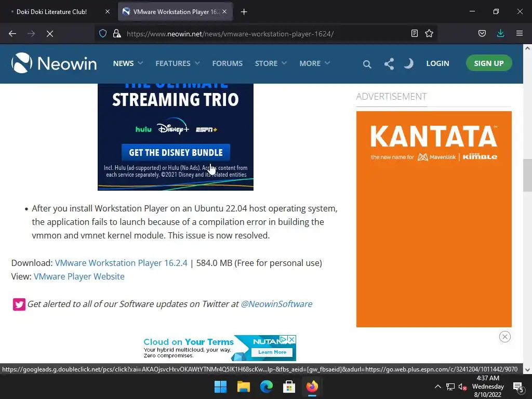Go back to the previous page
532x399 pixels.
[x=12, y=34]
